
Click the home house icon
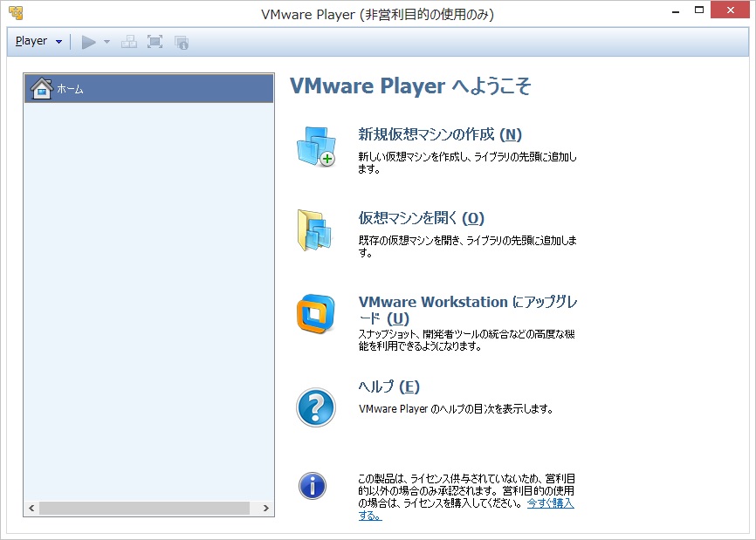41,88
